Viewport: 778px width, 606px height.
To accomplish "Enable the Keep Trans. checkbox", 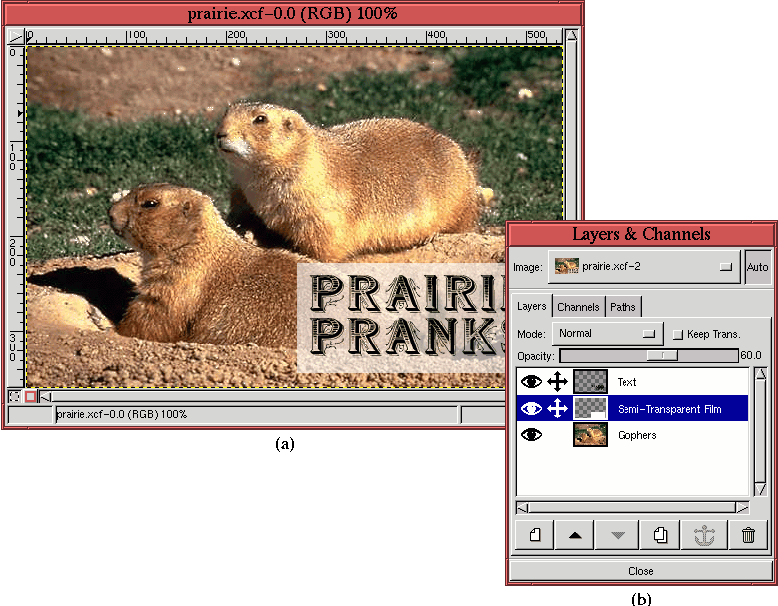I will pyautogui.click(x=678, y=334).
